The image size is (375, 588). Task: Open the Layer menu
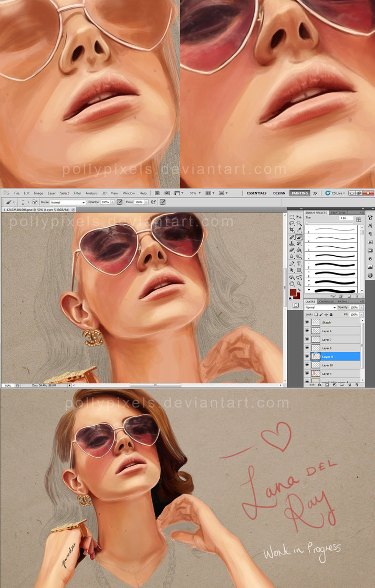point(52,193)
